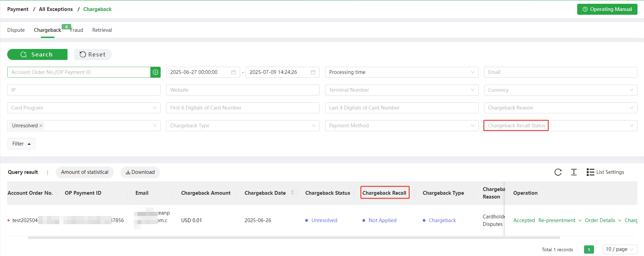Open the Chargeback Recall Status dropdown
This screenshot has width=644, height=256.
click(x=560, y=126)
